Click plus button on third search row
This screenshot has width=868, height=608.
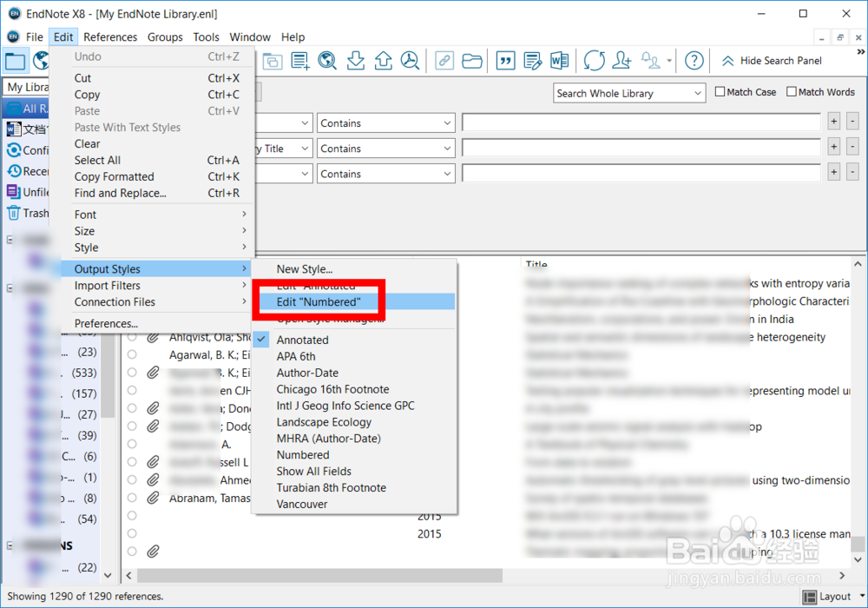coord(833,172)
